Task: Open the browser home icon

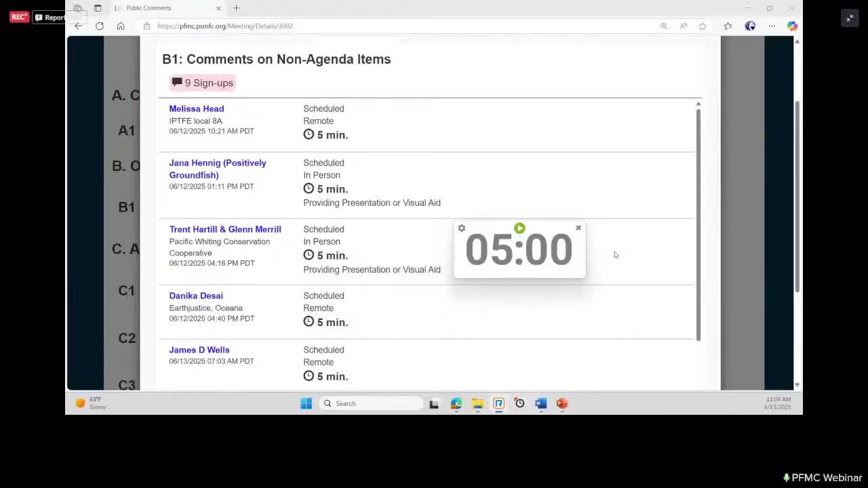Action: pyautogui.click(x=121, y=26)
